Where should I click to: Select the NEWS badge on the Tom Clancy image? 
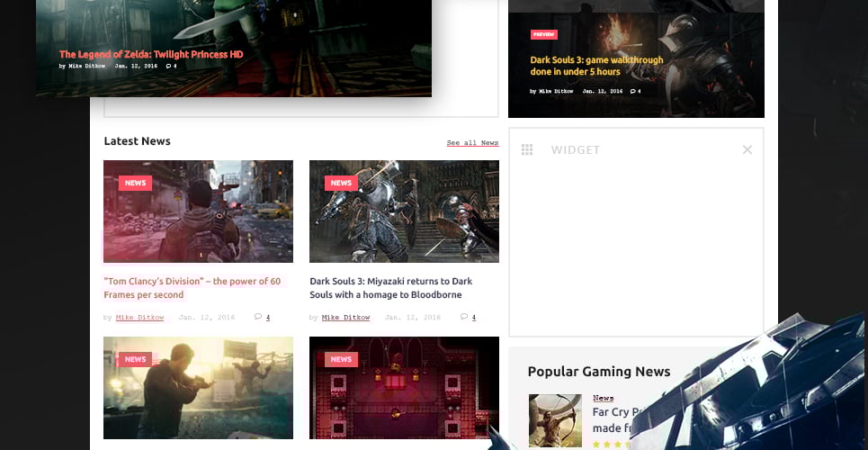135,183
